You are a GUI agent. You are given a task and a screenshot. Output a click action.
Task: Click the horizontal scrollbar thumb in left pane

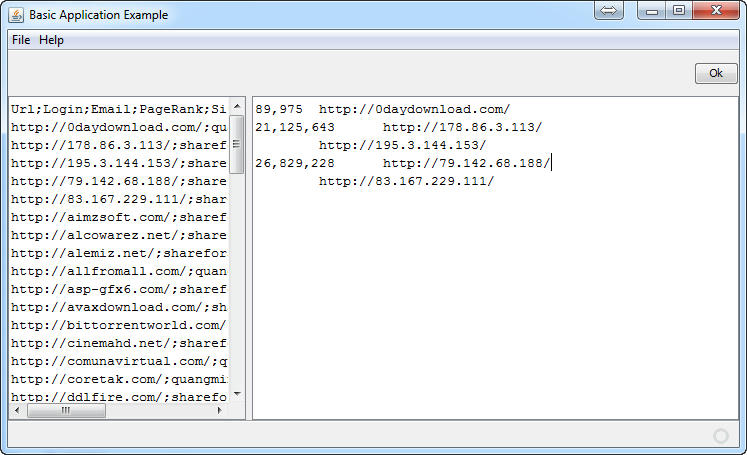pyautogui.click(x=66, y=410)
